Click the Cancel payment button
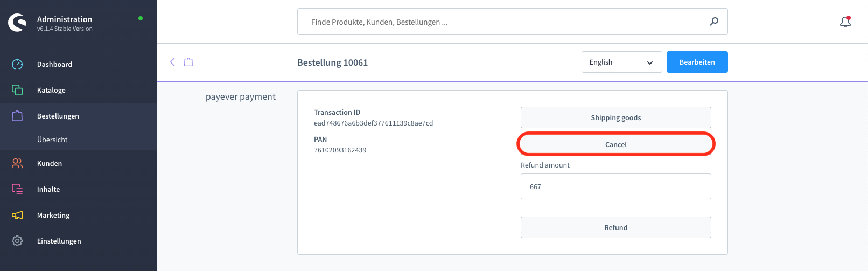This screenshot has width=868, height=271. pyautogui.click(x=616, y=144)
